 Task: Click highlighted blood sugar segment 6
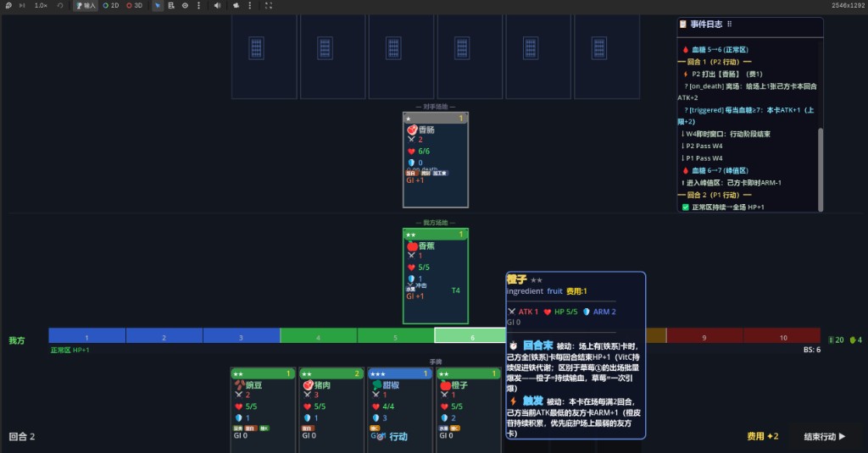click(x=470, y=336)
